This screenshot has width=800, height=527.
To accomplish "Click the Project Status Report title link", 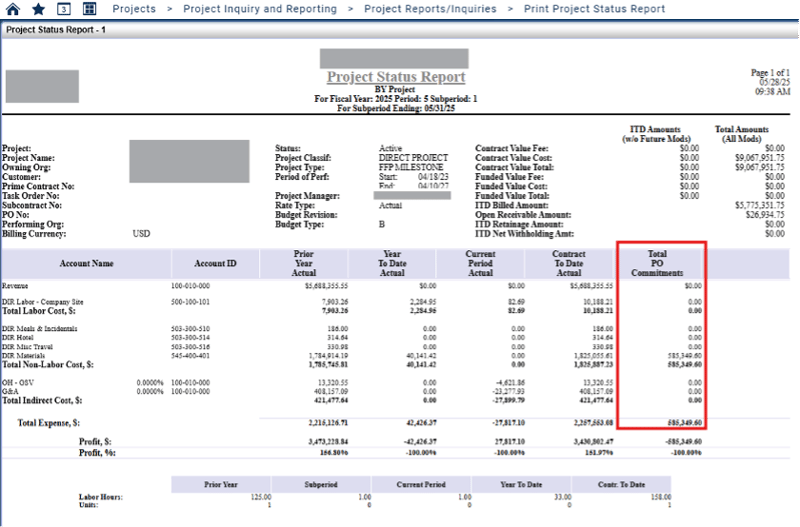I will (x=396, y=77).
